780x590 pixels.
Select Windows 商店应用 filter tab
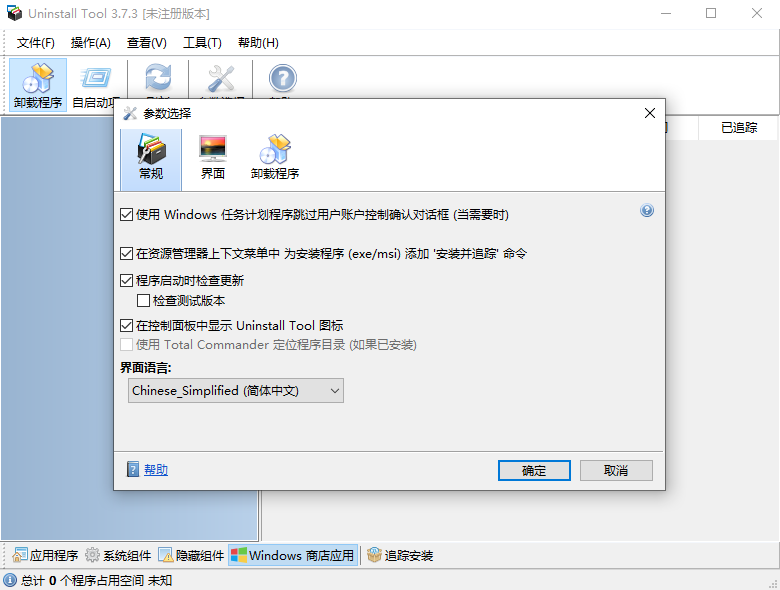tap(293, 555)
